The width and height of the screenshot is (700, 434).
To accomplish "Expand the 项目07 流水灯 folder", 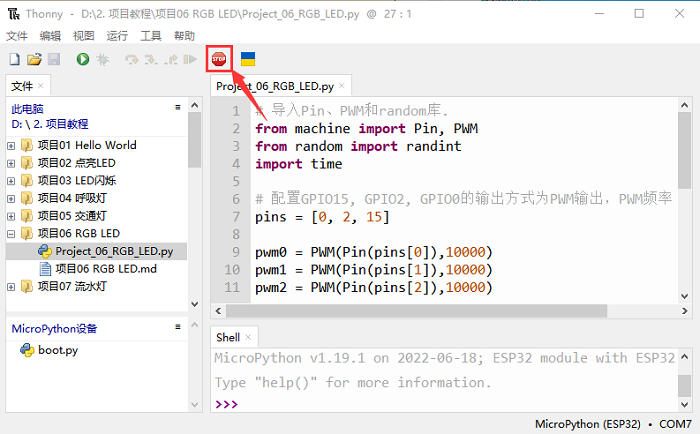I will click(x=11, y=287).
